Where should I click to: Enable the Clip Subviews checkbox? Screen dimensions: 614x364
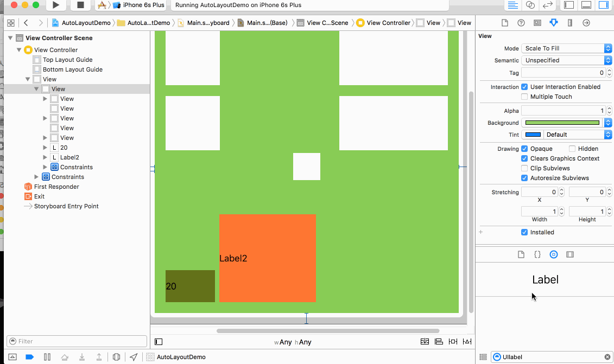[x=524, y=168]
